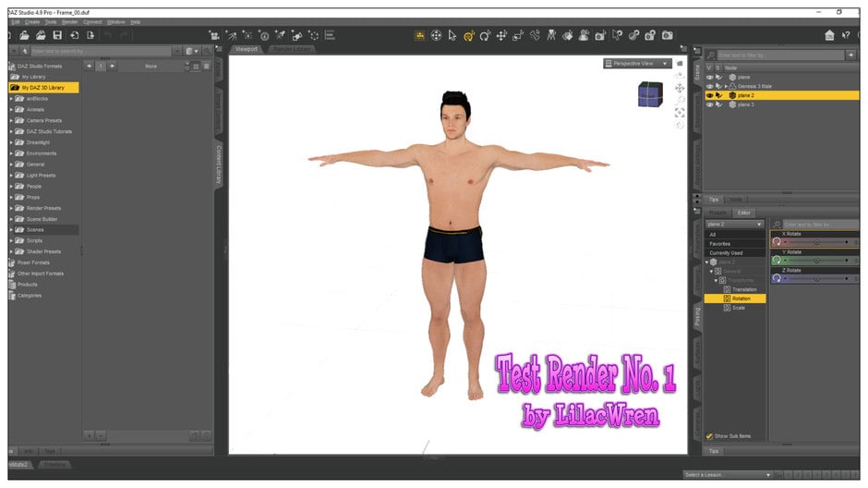Click the Currently Used filter
Screen dimensions: 868x488
point(725,252)
